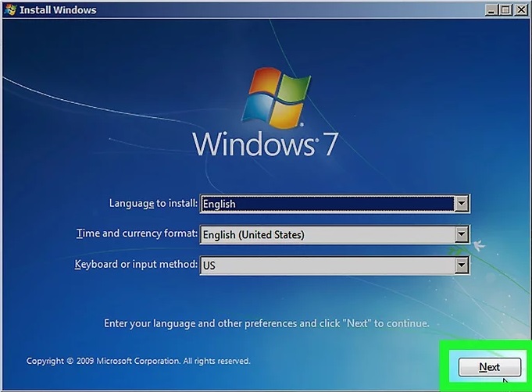Open the Keyboard or input method arrow

coord(462,265)
